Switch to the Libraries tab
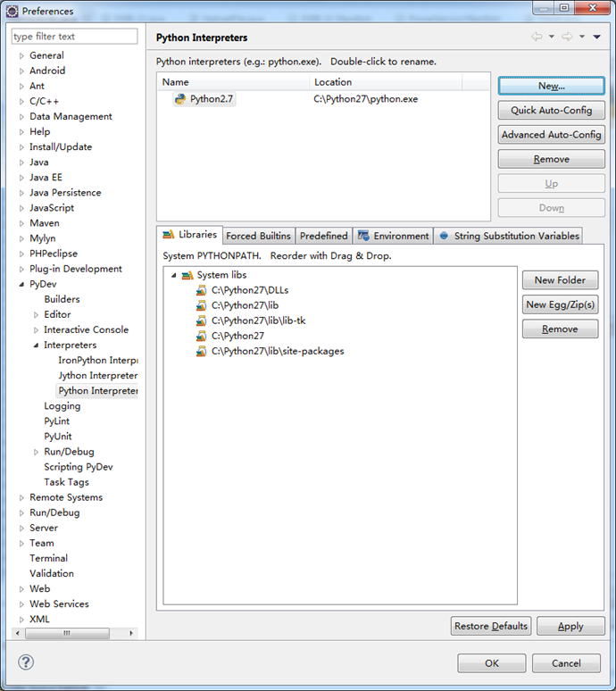Viewport: 616px width, 691px height. [189, 235]
